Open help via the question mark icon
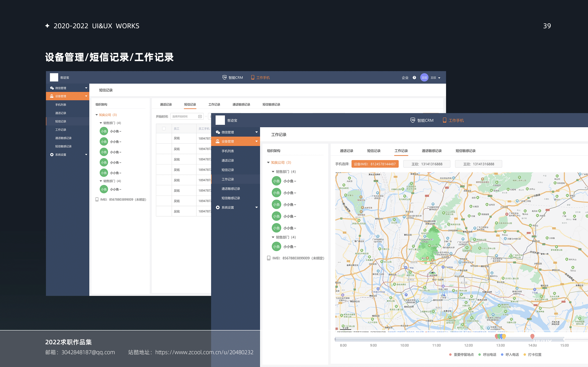Image resolution: width=588 pixels, height=367 pixels. click(414, 78)
